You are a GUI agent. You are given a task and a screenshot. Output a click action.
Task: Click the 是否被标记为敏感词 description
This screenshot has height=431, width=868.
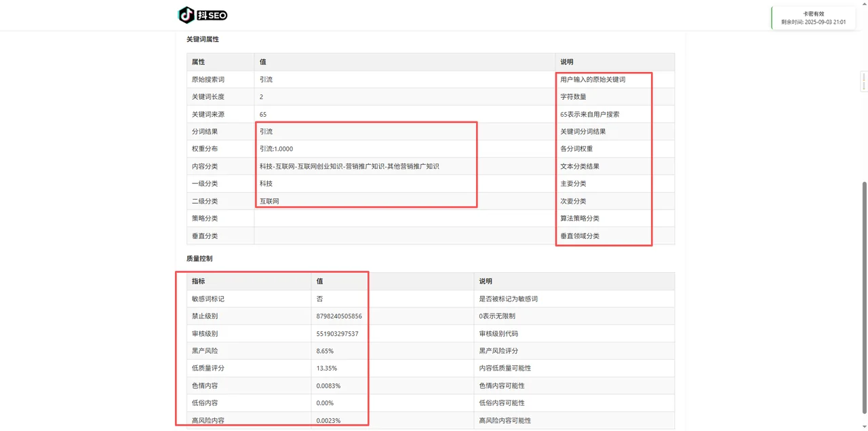pyautogui.click(x=509, y=299)
